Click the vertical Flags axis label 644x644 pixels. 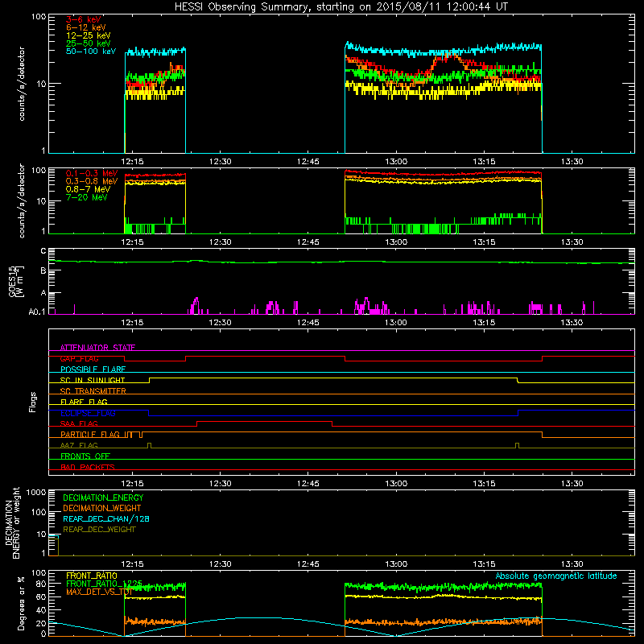33,402
